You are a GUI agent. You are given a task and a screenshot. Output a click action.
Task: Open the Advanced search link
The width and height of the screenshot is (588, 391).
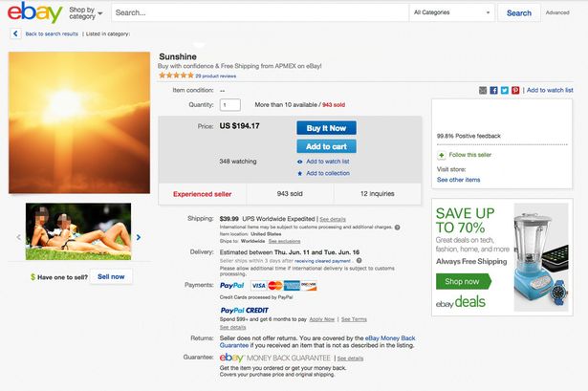pyautogui.click(x=557, y=13)
